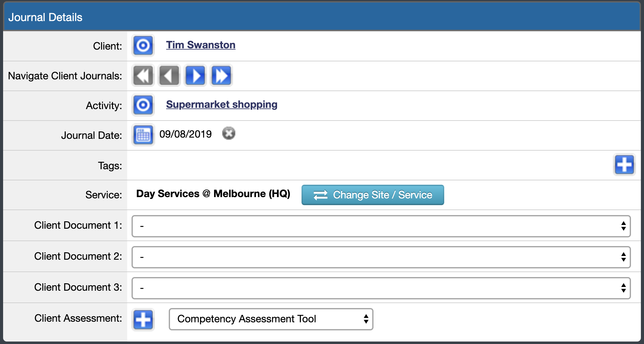Open the Competency Assessment Tool dropdown
The image size is (644, 344).
click(x=271, y=319)
